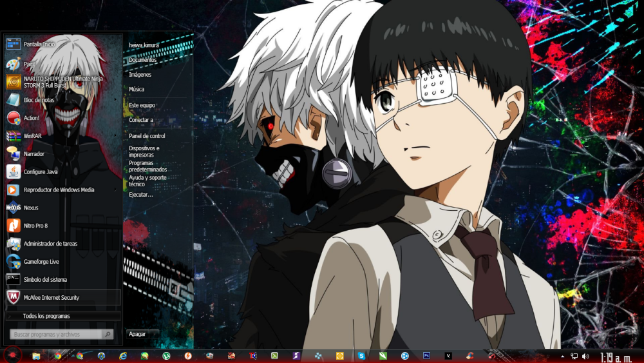Open Skype from the taskbar

361,356
